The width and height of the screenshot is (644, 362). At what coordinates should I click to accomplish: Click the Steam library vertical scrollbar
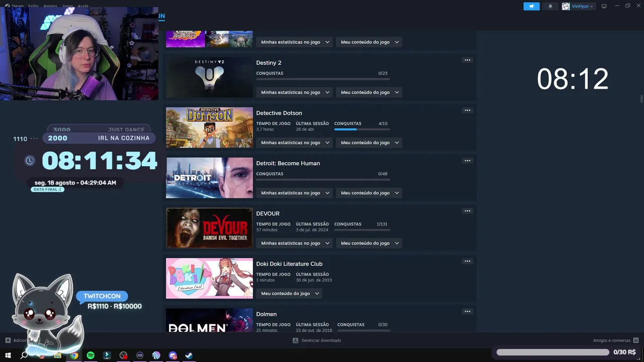pyautogui.click(x=641, y=99)
